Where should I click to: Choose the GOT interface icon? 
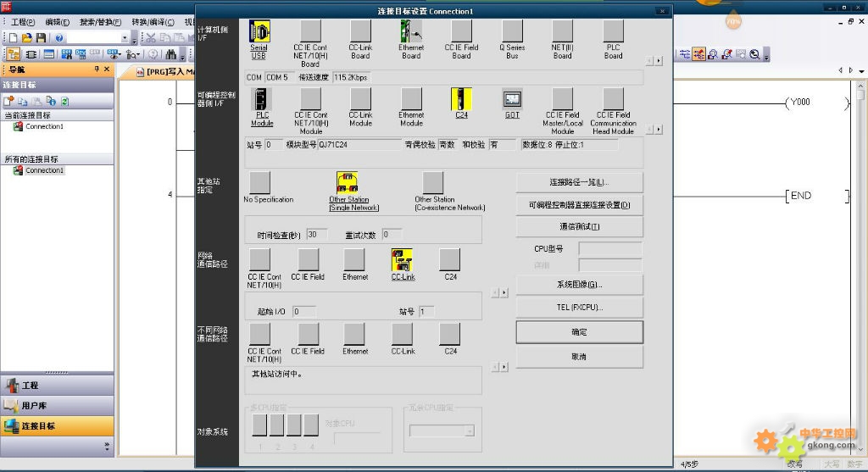(512, 99)
